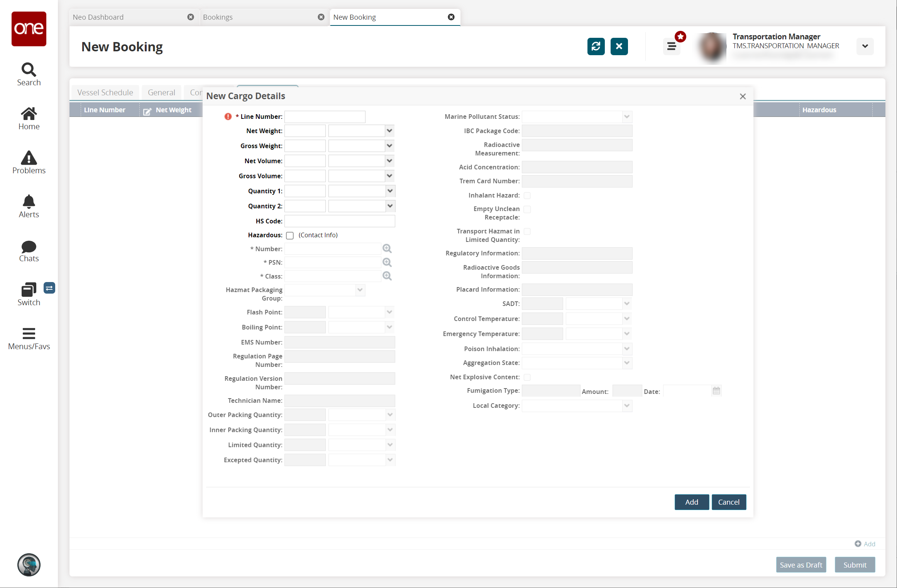Click the Cancel button to discard
Image resolution: width=897 pixels, height=588 pixels.
tap(728, 501)
